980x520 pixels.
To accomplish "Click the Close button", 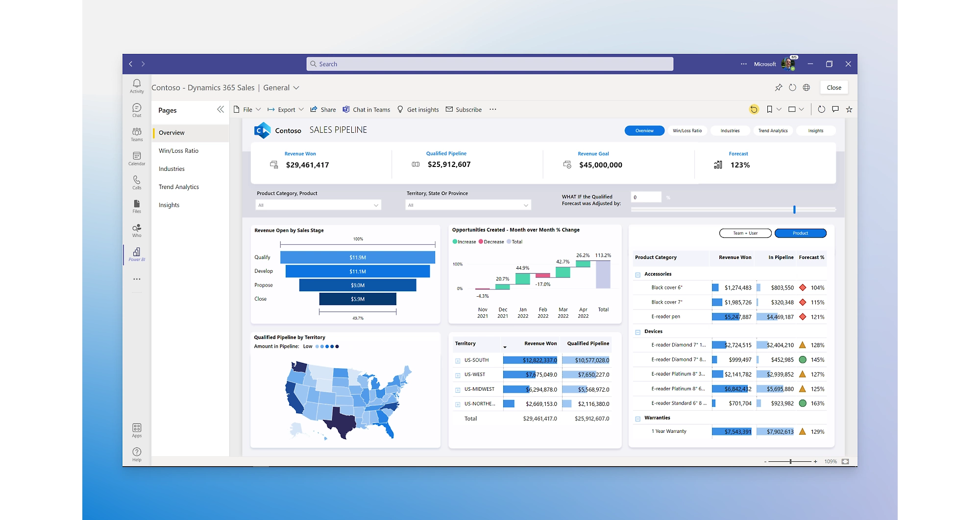I will [834, 88].
